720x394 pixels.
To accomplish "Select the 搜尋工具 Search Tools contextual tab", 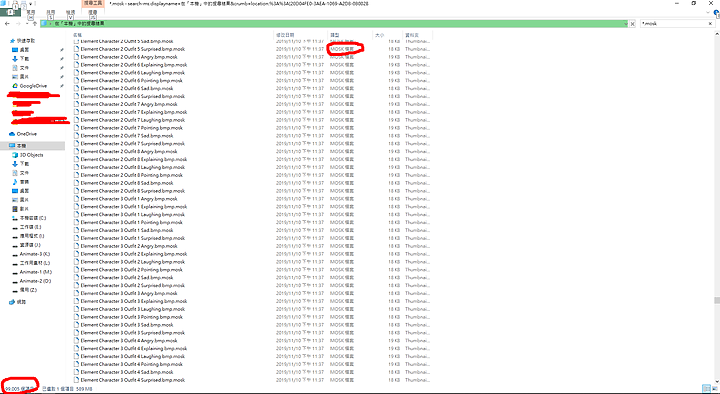I will (93, 3).
